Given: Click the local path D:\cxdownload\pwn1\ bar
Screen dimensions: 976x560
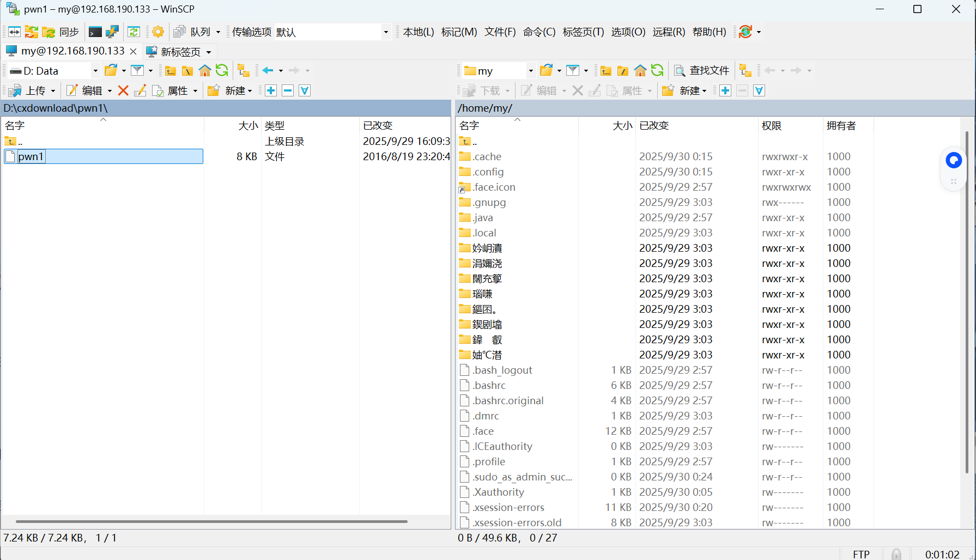Looking at the screenshot, I should coord(226,108).
